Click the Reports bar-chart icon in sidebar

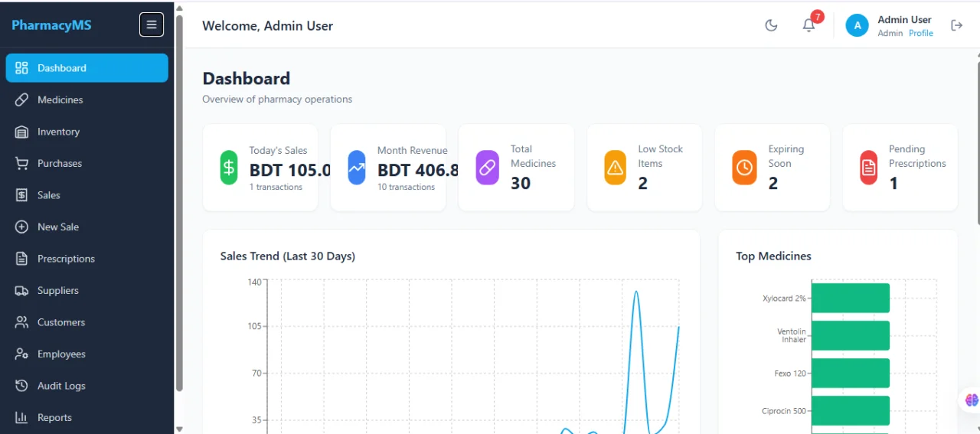(x=21, y=417)
